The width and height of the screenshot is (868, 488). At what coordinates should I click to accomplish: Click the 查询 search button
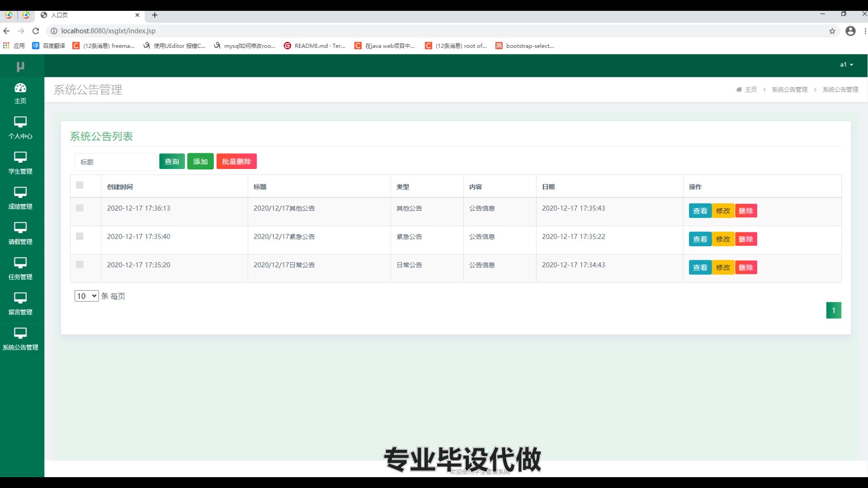(172, 161)
